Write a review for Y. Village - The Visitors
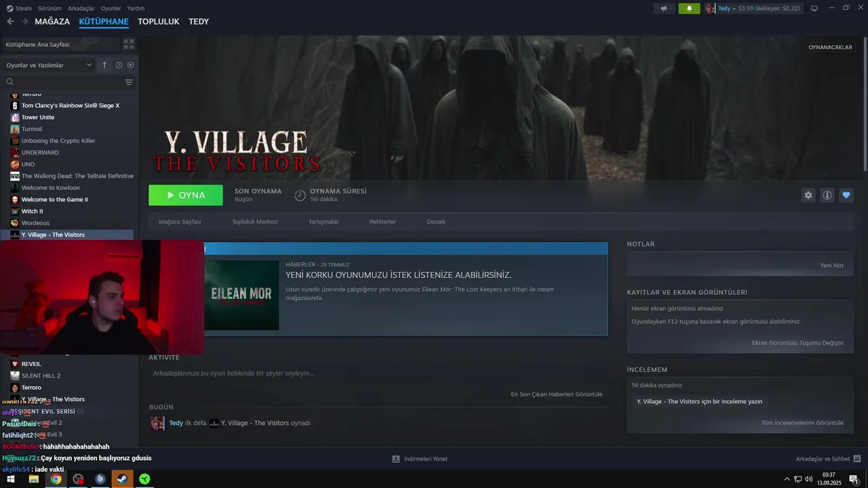The image size is (868, 488). pyautogui.click(x=699, y=401)
